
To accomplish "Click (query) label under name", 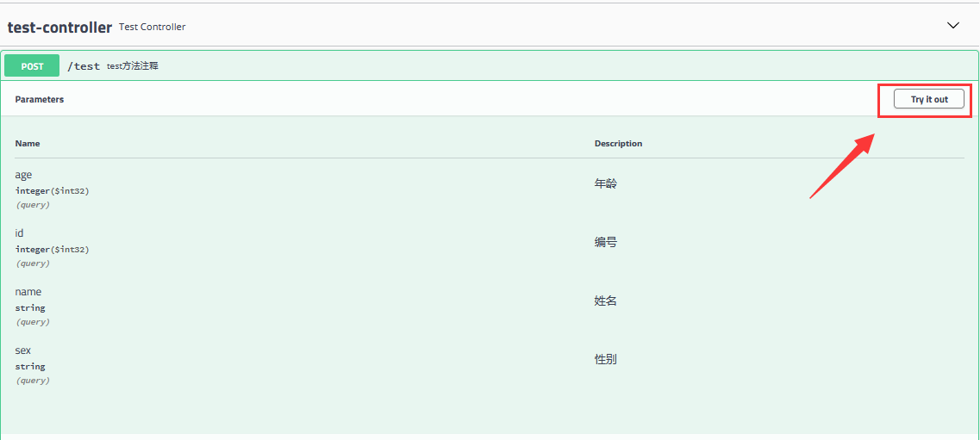I will point(33,322).
